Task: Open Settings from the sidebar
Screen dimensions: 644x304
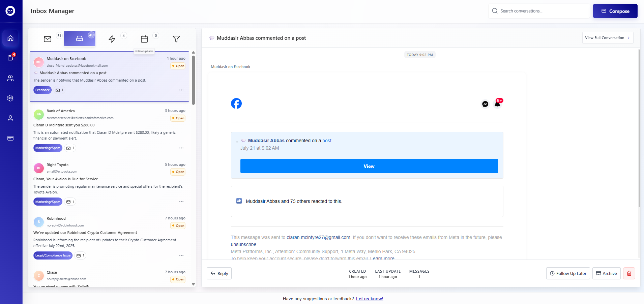Action: tap(10, 98)
